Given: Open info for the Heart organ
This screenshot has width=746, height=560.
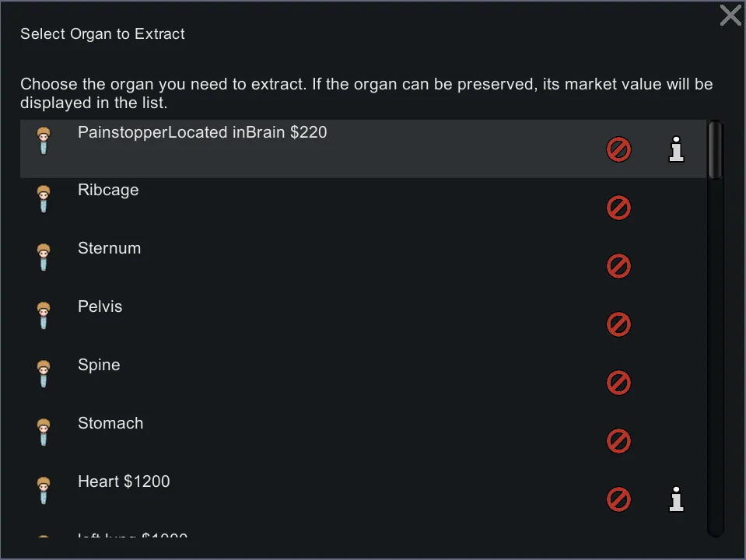Looking at the screenshot, I should coord(677,499).
